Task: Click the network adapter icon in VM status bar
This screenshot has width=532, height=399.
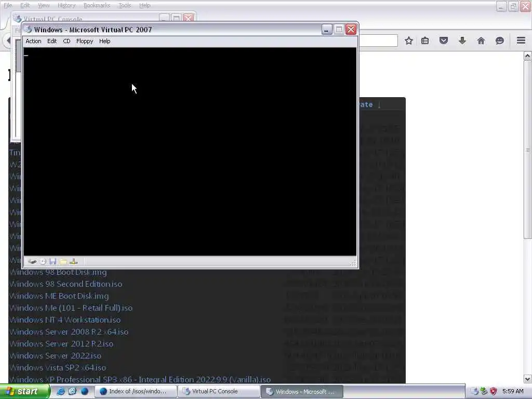Action: coord(73,262)
